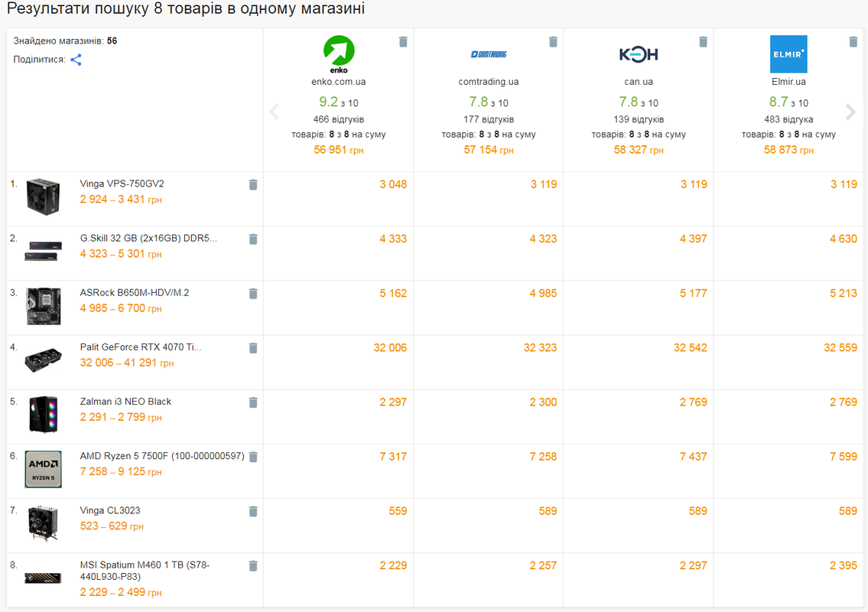Open the can.ua store link
This screenshot has width=868, height=612.
click(x=639, y=81)
